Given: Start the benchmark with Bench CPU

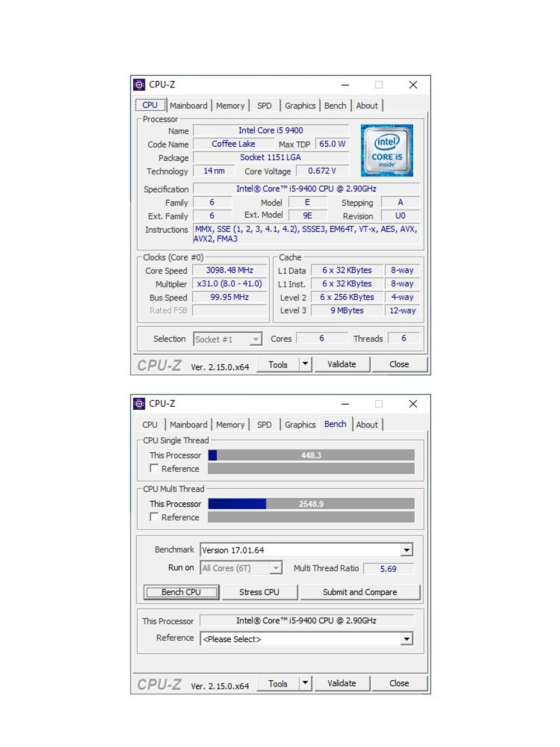Looking at the screenshot, I should tap(181, 592).
